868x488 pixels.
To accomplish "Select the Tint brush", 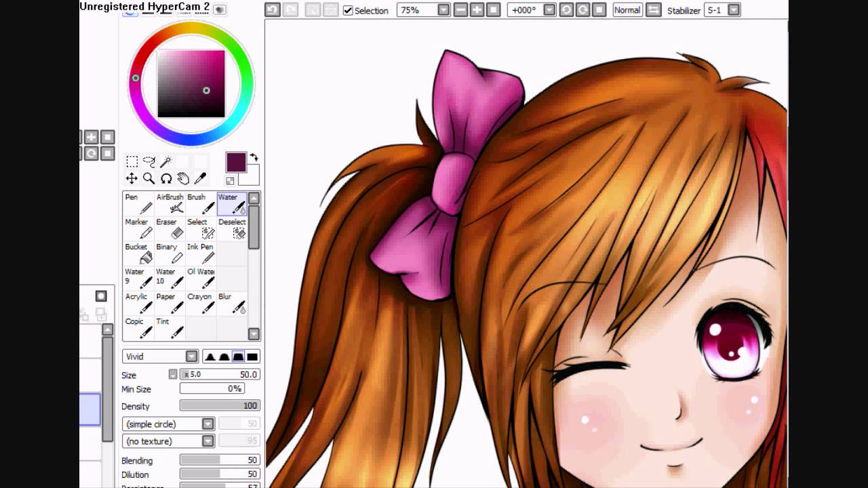I will point(170,328).
